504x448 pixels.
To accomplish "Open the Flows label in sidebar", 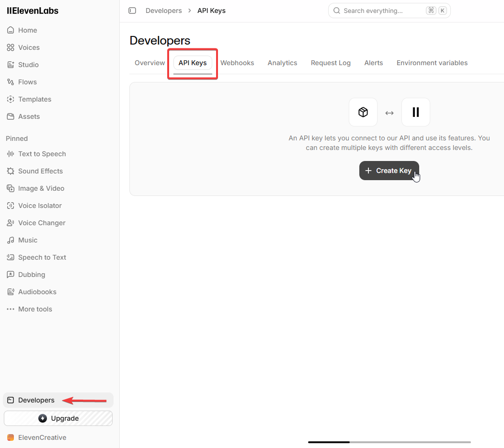I will (x=27, y=82).
